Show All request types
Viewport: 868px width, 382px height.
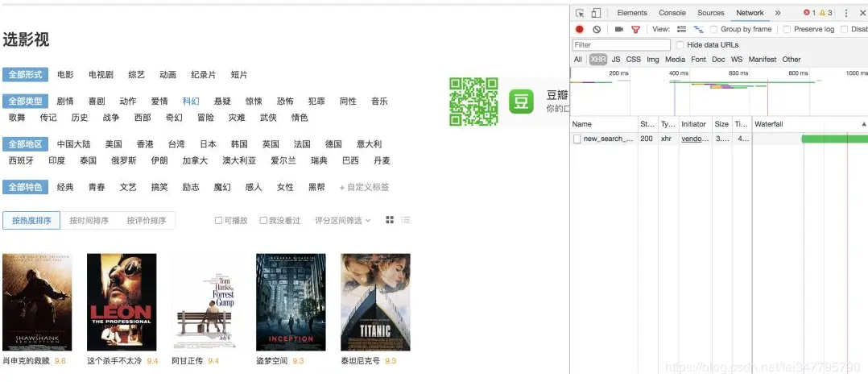point(578,60)
